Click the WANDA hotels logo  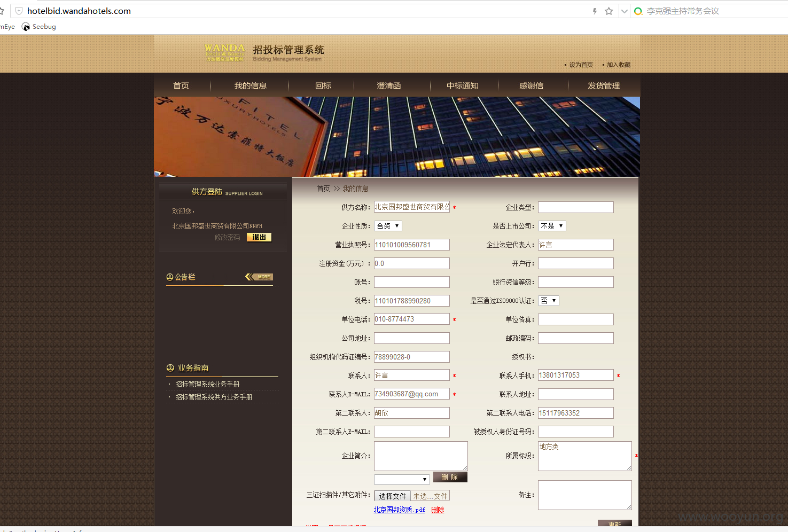224,52
